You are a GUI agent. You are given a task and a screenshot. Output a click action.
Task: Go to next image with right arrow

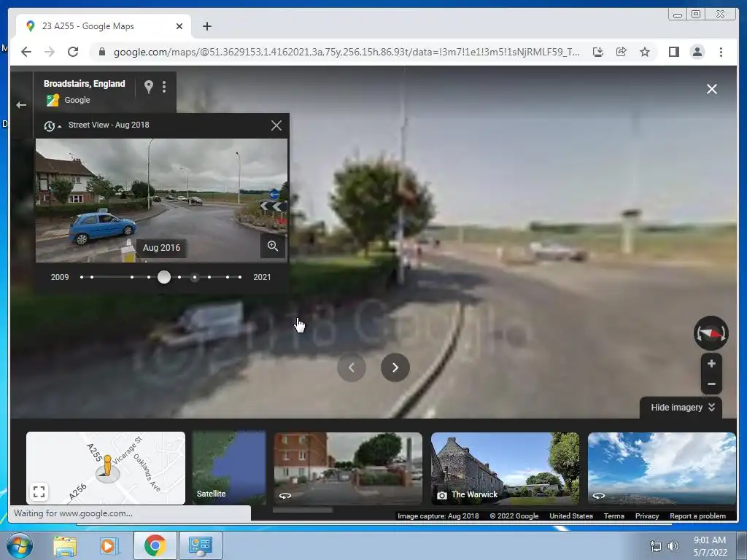point(395,367)
